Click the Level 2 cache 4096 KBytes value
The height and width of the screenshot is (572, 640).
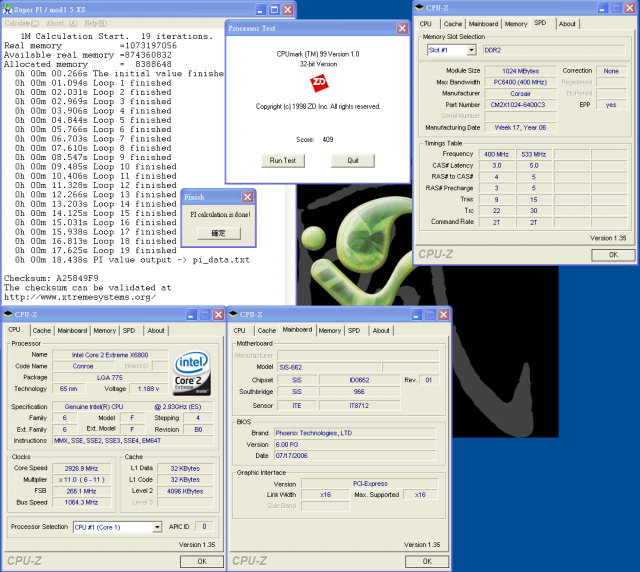tap(185, 492)
